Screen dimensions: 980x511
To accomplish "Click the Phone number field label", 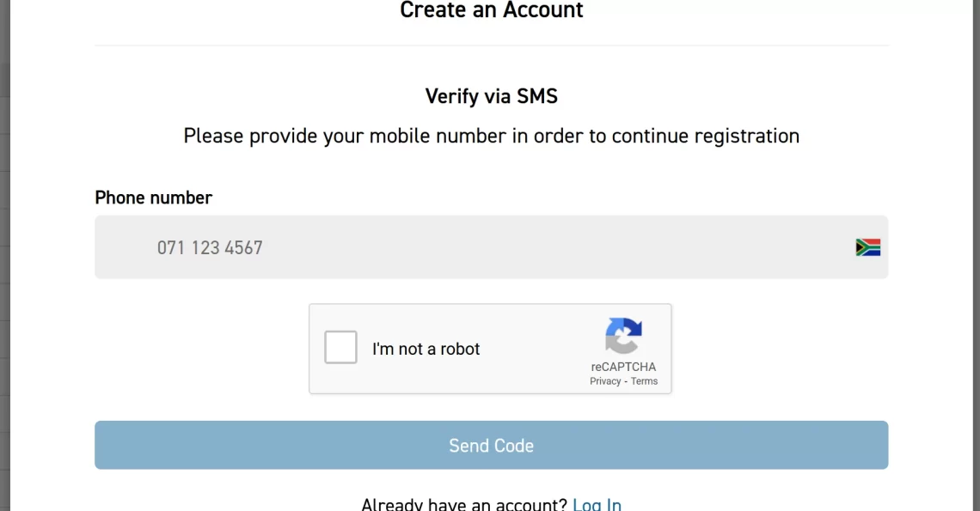I will pyautogui.click(x=153, y=198).
